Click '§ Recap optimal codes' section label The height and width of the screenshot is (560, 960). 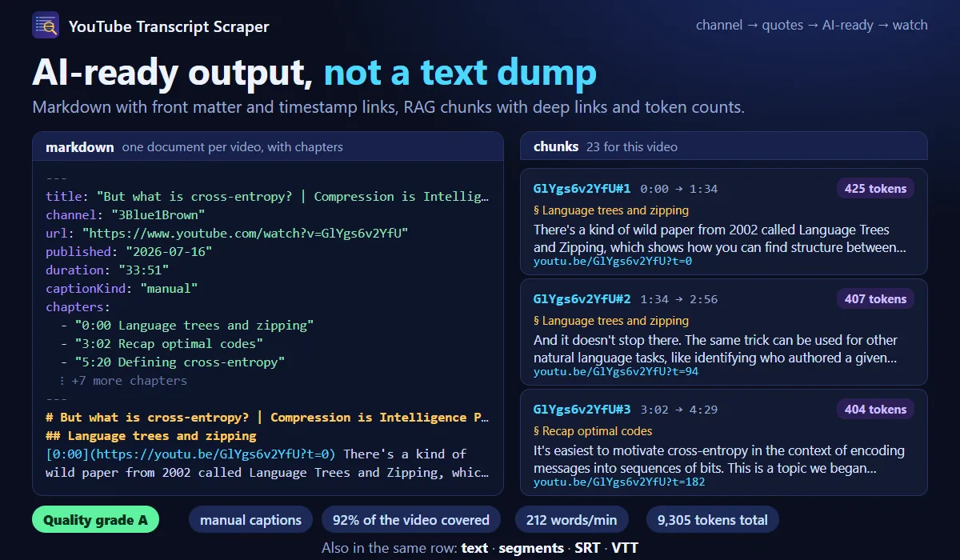593,431
